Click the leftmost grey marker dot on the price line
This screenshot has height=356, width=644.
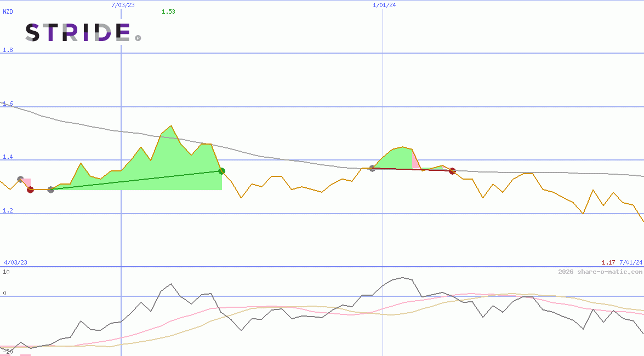click(x=20, y=179)
